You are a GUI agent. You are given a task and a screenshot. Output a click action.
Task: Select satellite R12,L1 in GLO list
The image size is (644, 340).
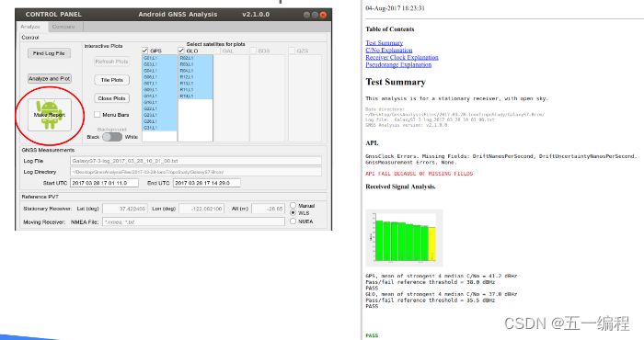[195, 77]
